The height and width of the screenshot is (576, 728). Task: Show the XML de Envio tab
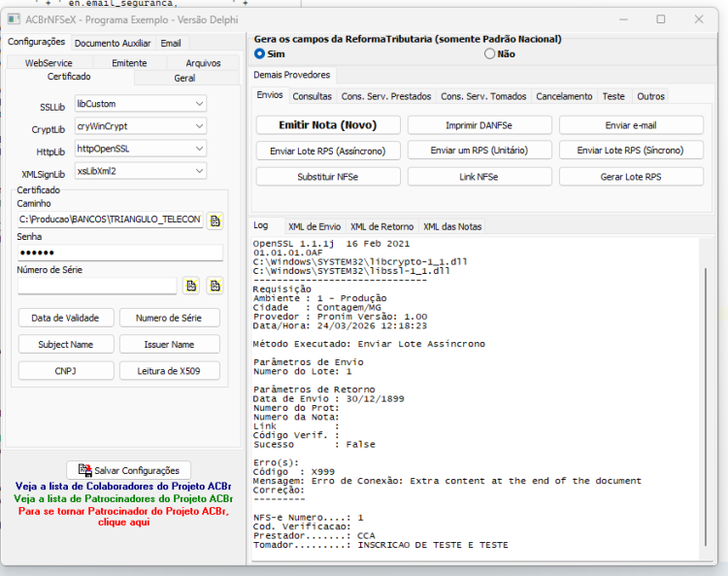[x=314, y=226]
